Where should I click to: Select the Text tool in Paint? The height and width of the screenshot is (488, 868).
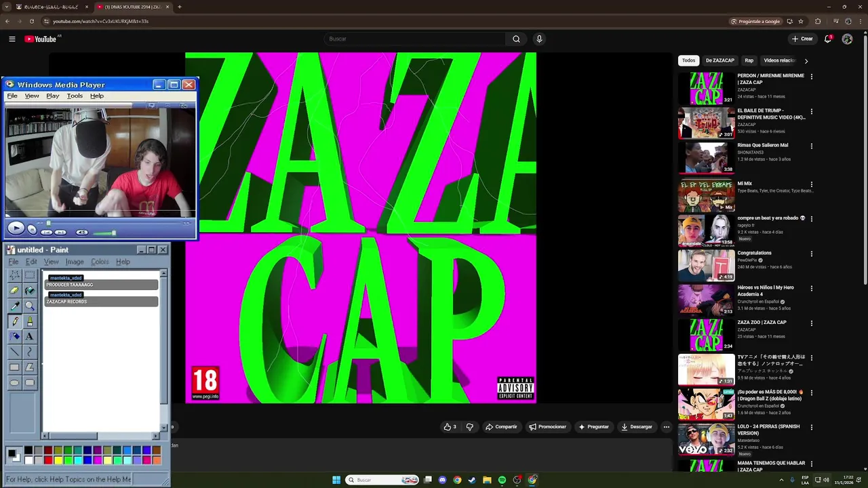tap(30, 337)
